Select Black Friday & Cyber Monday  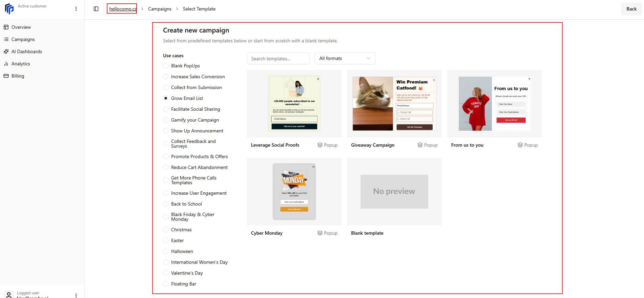point(166,217)
